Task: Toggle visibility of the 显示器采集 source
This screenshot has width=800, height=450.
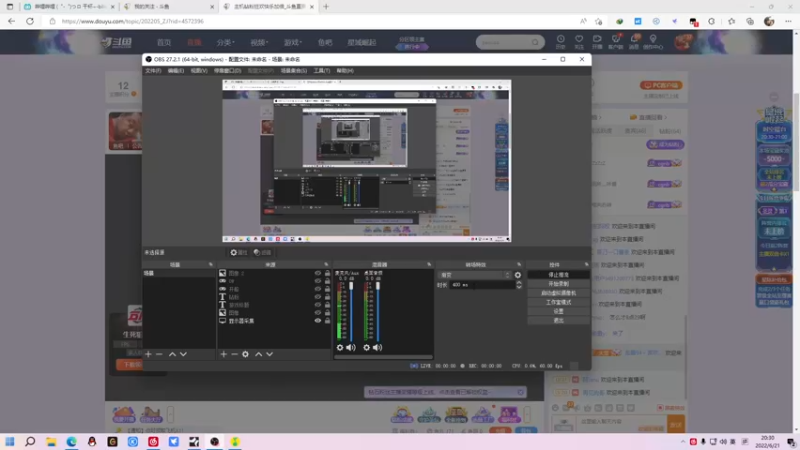Action: click(x=318, y=321)
